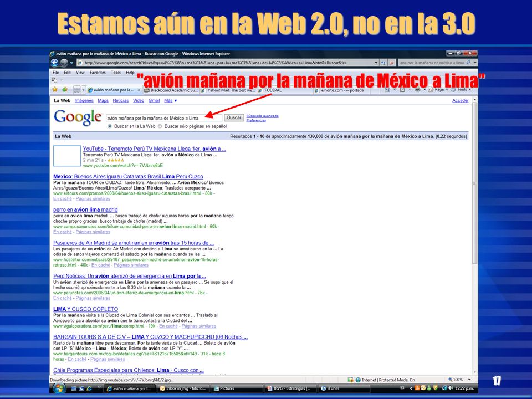Expand the address bar history dropdown
Screen dimensions: 532x399
tap(376, 63)
